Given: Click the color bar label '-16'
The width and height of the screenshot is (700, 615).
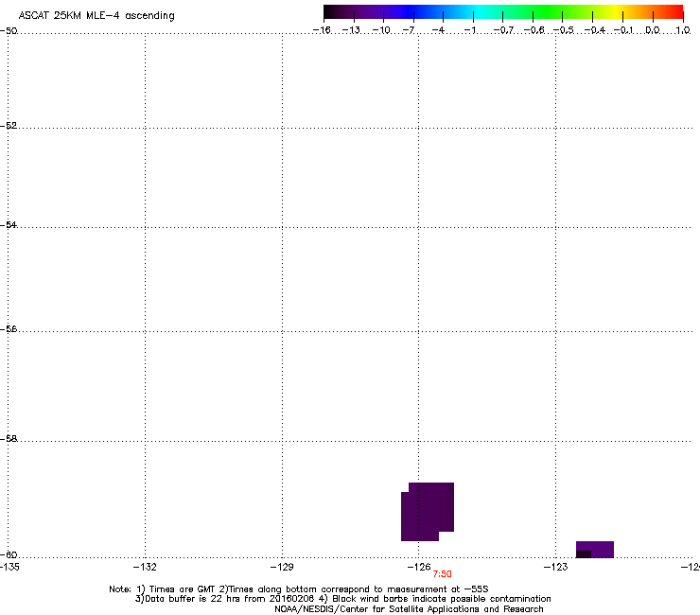Looking at the screenshot, I should [322, 30].
